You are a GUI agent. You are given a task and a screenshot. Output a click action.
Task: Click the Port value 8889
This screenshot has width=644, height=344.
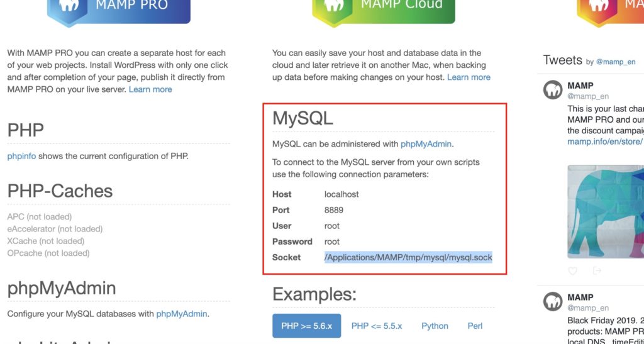(333, 210)
